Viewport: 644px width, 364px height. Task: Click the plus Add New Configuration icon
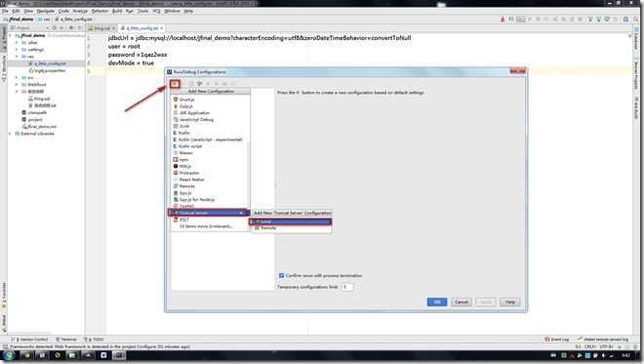pyautogui.click(x=175, y=84)
